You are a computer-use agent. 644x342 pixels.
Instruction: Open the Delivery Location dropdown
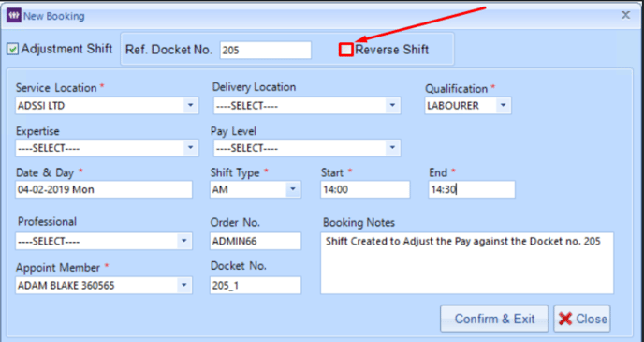pyautogui.click(x=392, y=106)
